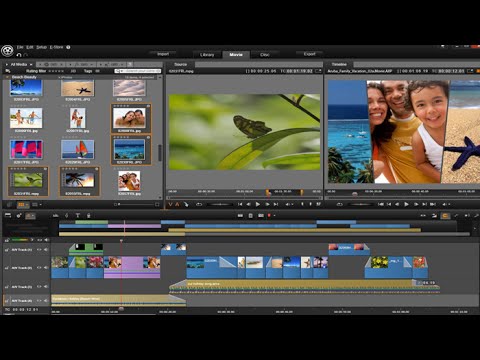480x360 pixels.
Task: Play the Timeline preview
Action: (x=406, y=204)
